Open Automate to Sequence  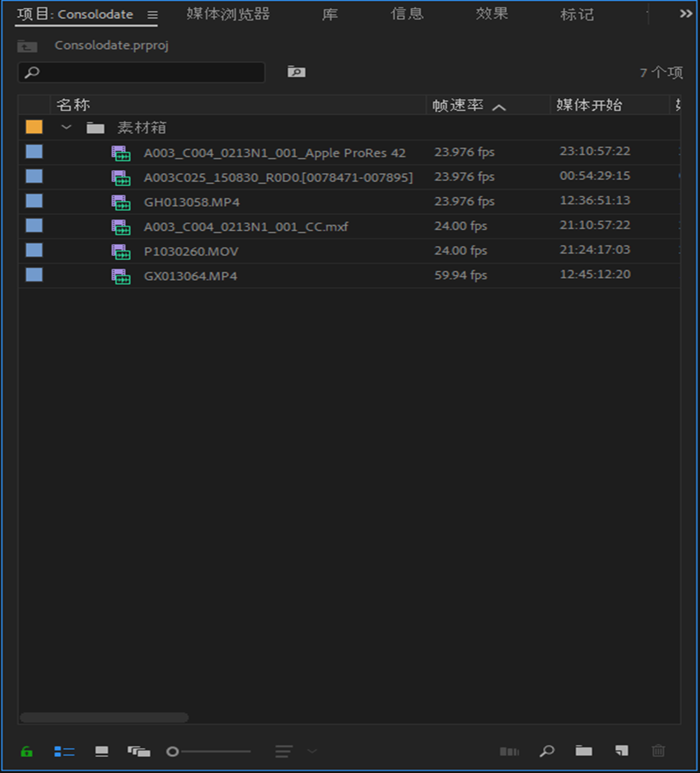point(509,751)
